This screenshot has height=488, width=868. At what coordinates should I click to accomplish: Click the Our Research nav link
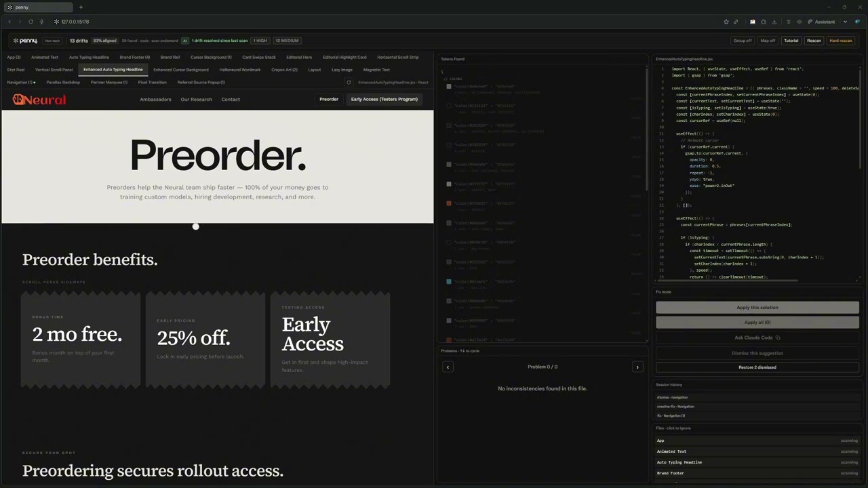[x=196, y=100]
